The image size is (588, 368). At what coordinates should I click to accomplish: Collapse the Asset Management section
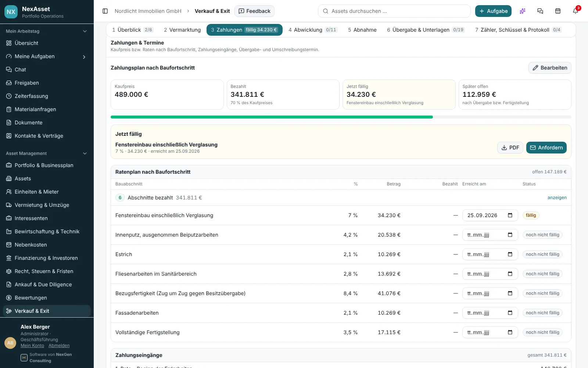click(x=85, y=153)
